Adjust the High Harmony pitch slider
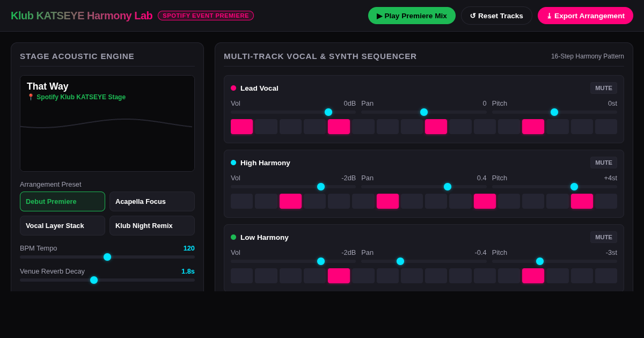The image size is (644, 338). tap(554, 187)
